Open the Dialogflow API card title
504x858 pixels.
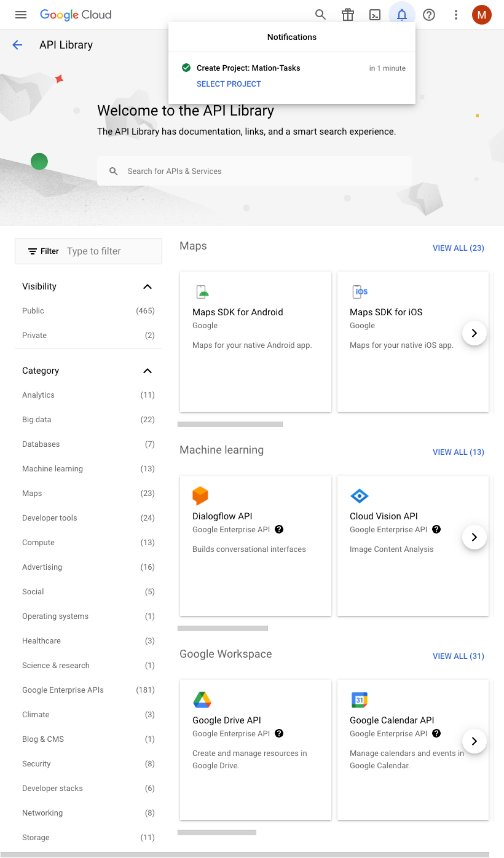click(x=222, y=516)
